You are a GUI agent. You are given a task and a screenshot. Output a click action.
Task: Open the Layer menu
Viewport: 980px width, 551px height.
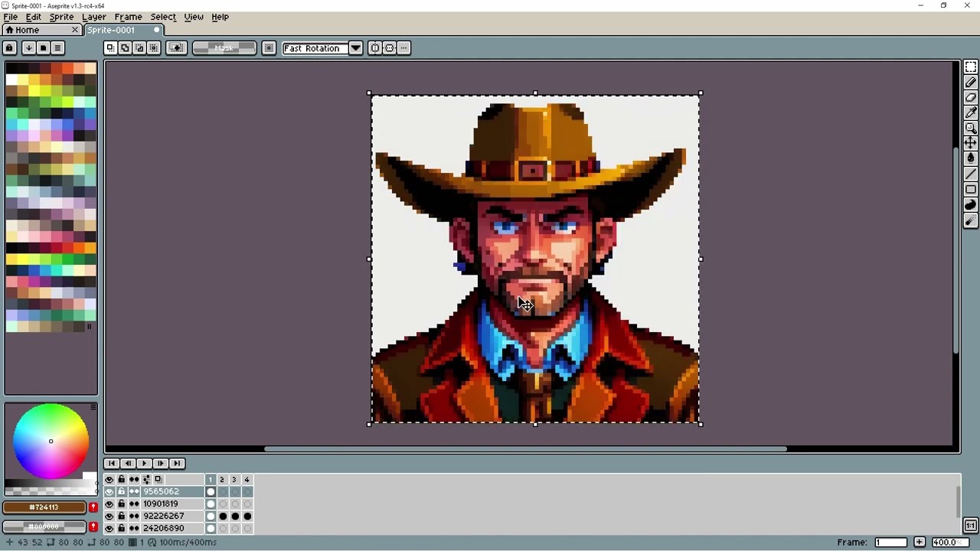[x=93, y=17]
